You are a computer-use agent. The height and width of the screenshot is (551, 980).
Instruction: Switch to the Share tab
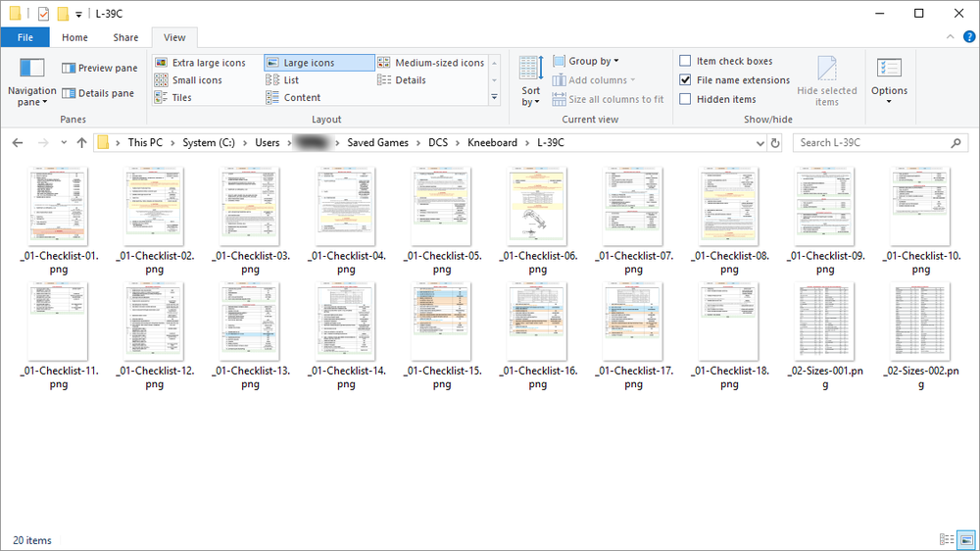pyautogui.click(x=125, y=37)
